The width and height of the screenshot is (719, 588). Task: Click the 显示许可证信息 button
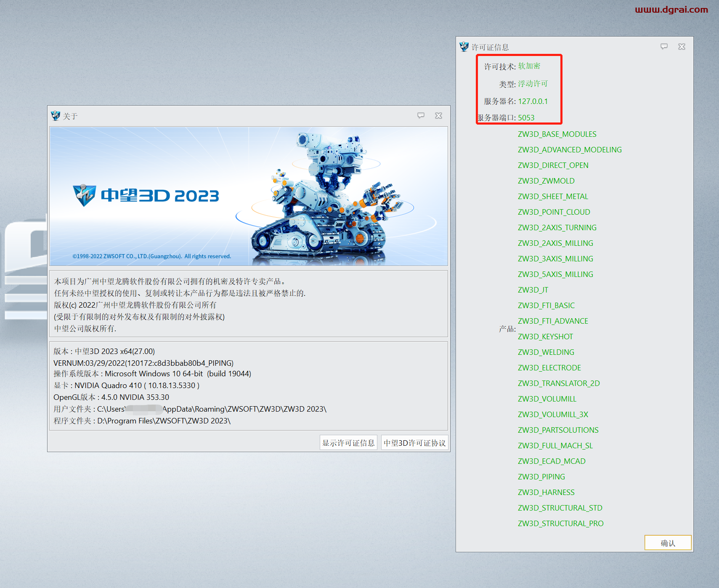click(x=348, y=443)
